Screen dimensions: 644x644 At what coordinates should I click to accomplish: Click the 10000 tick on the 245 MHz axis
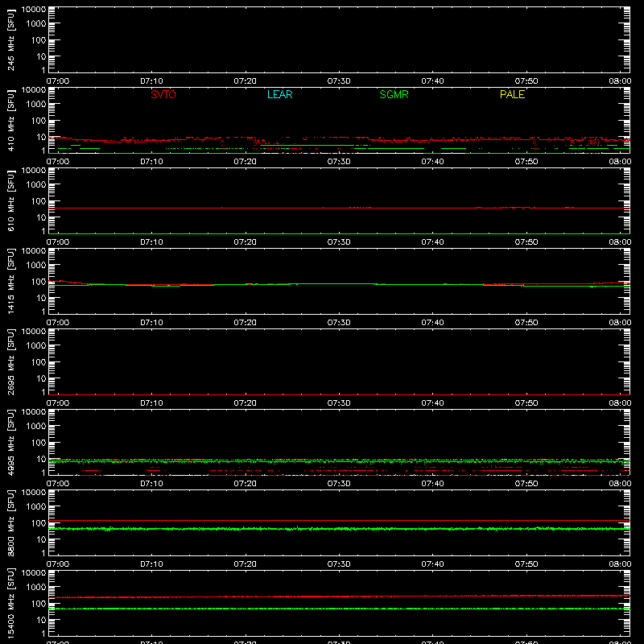tap(34, 10)
